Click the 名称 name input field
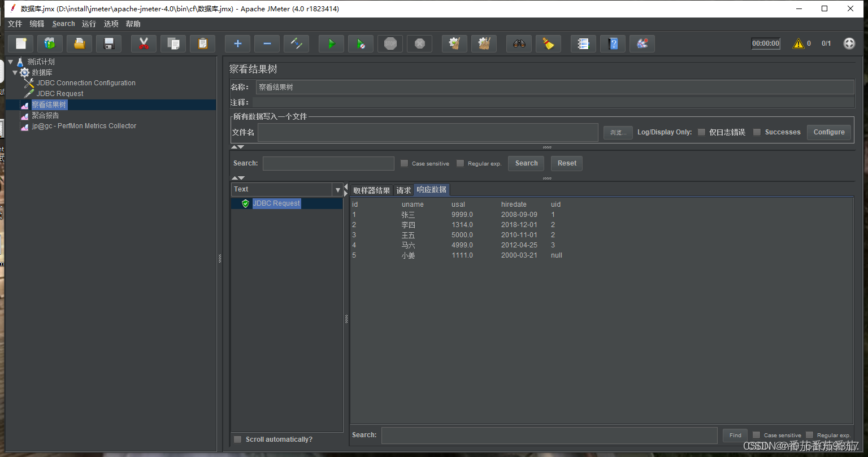Screen dimensions: 868x457 point(555,88)
